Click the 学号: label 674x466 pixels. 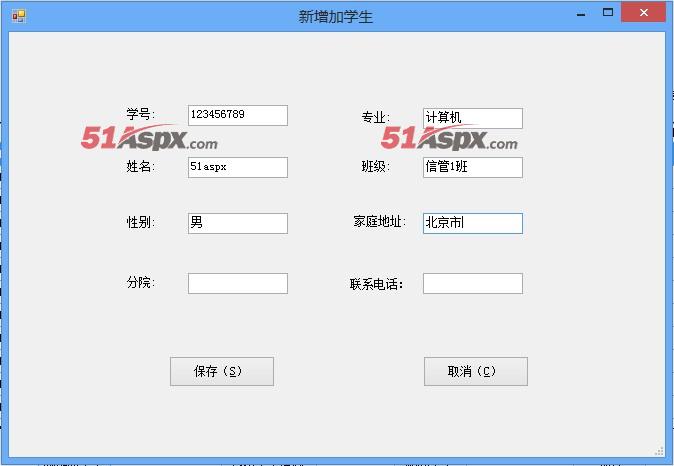pyautogui.click(x=141, y=114)
